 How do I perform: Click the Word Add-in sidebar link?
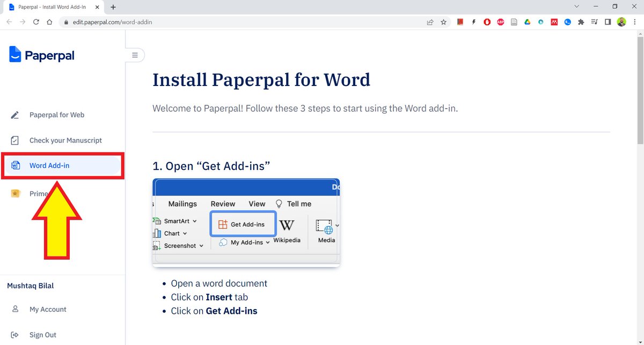pos(50,166)
